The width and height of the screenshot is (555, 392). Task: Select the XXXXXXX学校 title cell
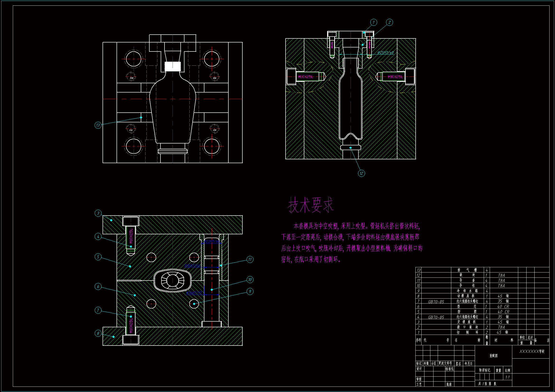pos(532,351)
